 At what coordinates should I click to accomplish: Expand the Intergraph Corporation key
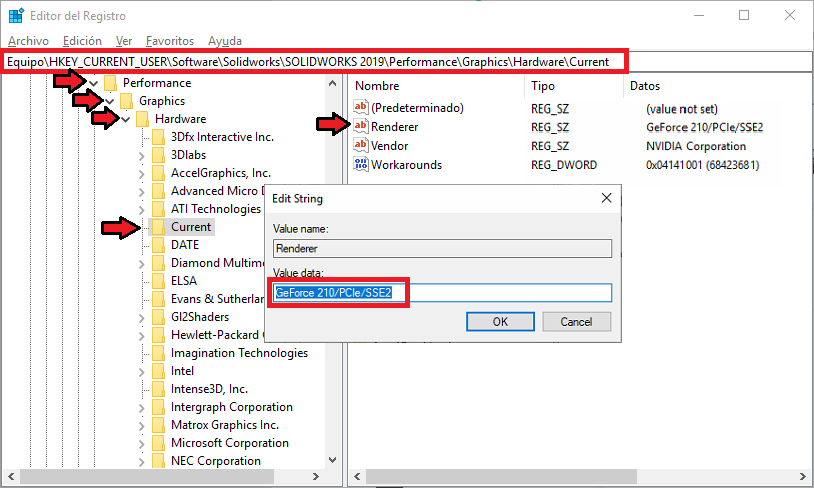pos(142,408)
